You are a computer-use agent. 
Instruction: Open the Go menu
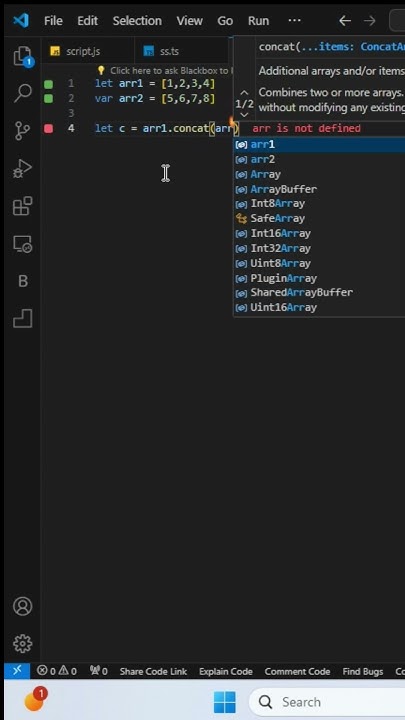225,21
